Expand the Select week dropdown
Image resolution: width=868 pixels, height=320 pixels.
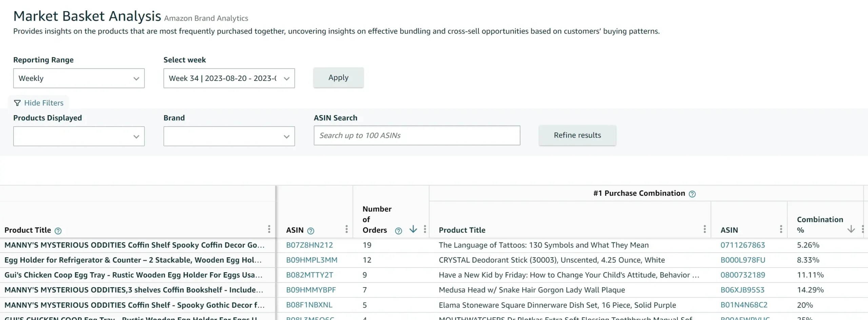(229, 79)
